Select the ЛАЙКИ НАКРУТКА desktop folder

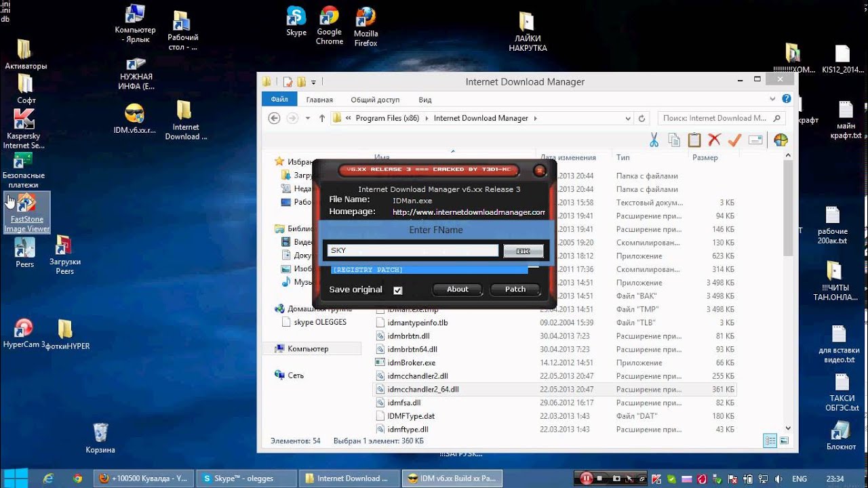[528, 32]
